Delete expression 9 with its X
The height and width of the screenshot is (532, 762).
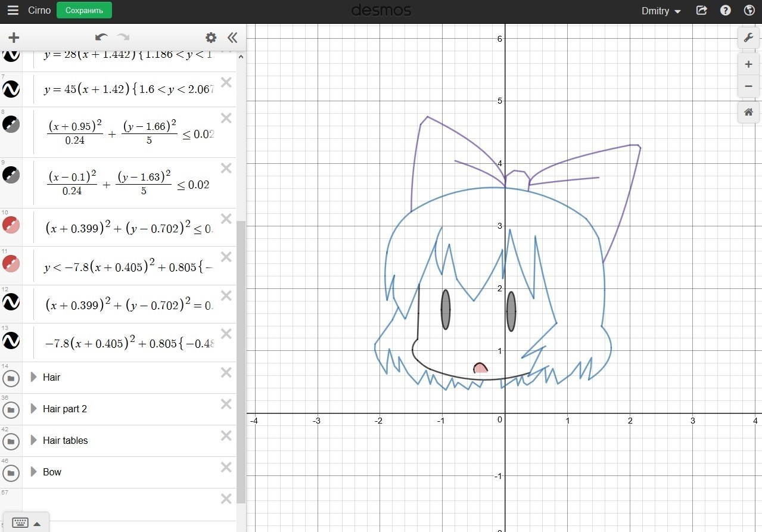[226, 169]
